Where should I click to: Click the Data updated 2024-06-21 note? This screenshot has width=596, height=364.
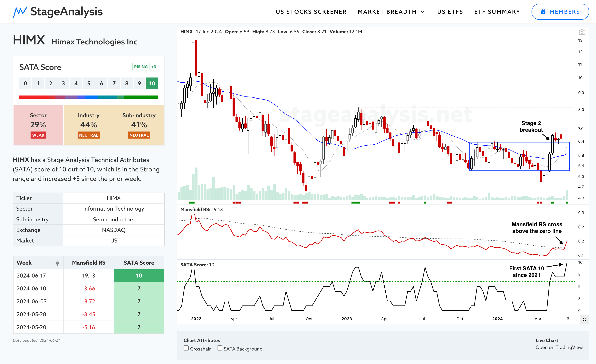[36, 340]
